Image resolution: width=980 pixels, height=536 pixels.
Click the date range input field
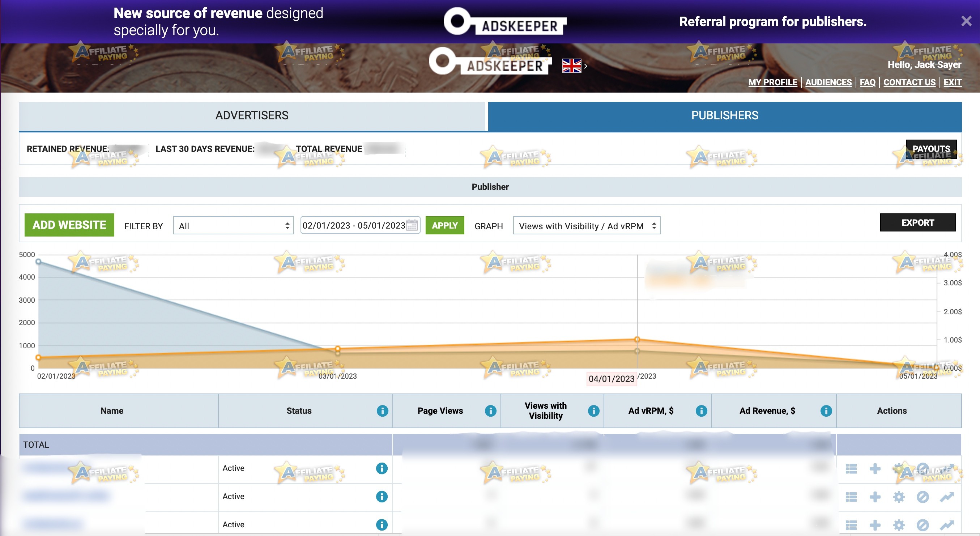(x=360, y=225)
